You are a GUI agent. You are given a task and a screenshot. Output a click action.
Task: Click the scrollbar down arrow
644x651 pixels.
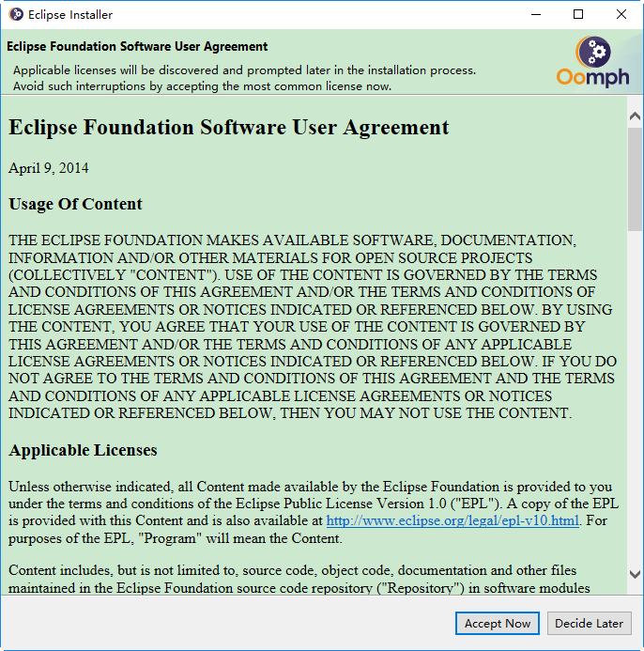coord(635,575)
